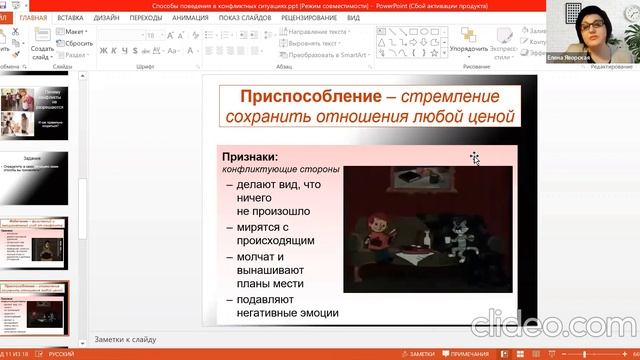Apply bulleted list icon
This screenshot has height=360, width=640.
210,36
